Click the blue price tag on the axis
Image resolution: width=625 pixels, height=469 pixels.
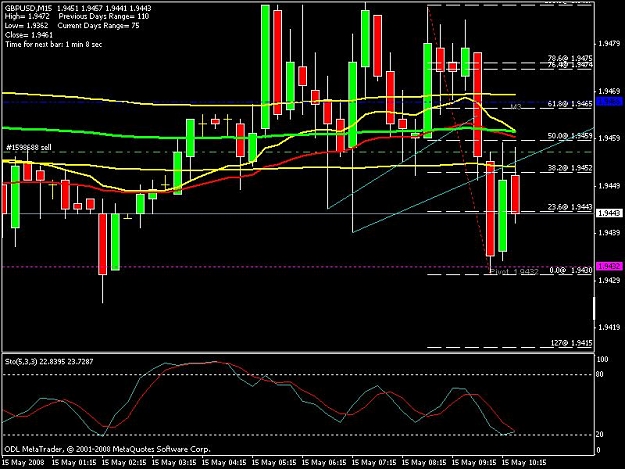pyautogui.click(x=609, y=102)
